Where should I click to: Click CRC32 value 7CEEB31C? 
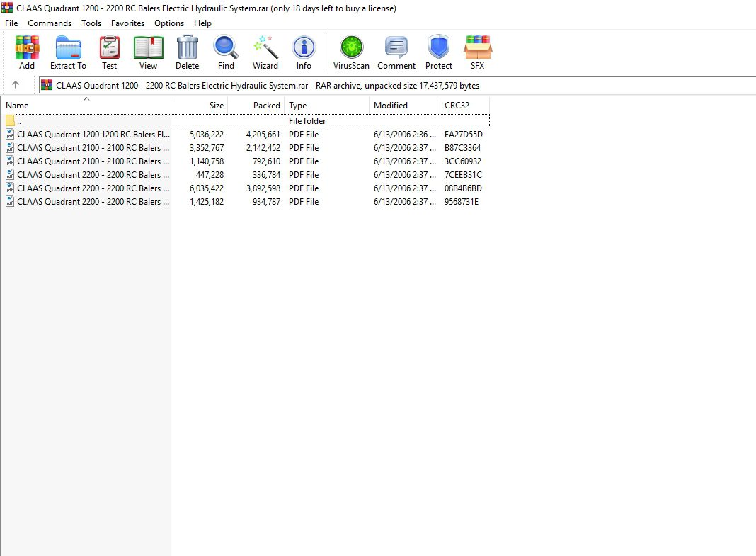click(x=463, y=174)
